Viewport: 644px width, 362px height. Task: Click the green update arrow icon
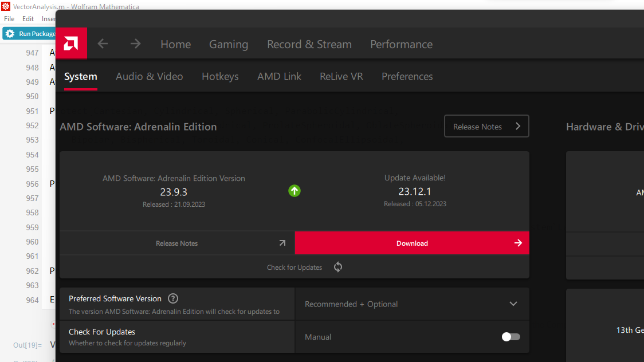point(294,191)
